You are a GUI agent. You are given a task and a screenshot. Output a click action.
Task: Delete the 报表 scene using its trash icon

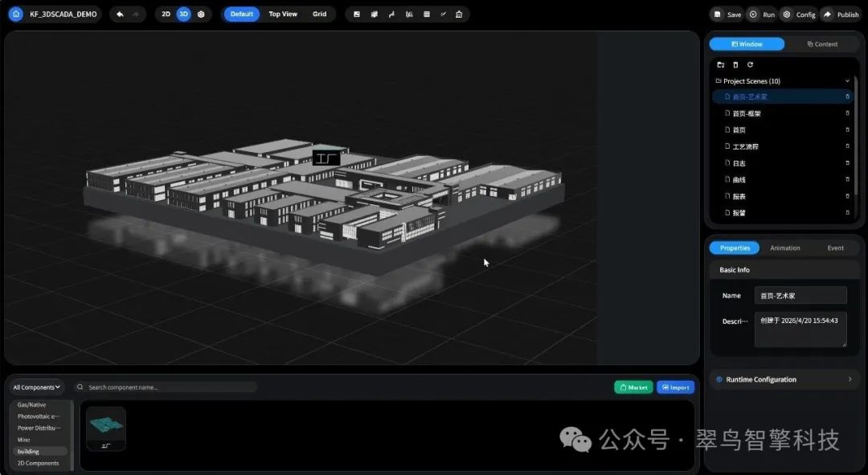[847, 197]
